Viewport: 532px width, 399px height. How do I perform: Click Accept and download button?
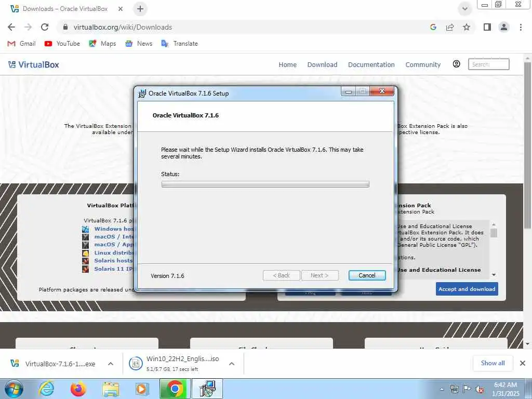(x=467, y=289)
